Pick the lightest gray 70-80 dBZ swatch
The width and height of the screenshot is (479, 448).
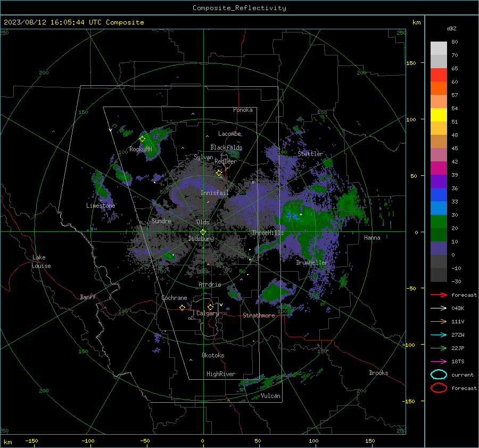tap(439, 48)
